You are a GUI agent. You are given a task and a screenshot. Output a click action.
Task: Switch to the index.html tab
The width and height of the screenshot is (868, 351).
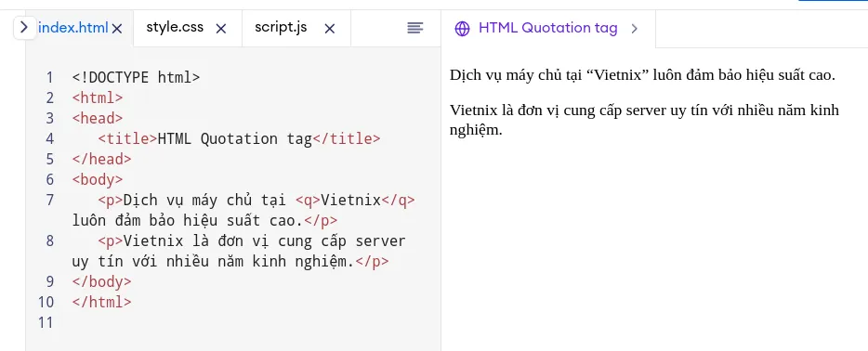point(73,28)
